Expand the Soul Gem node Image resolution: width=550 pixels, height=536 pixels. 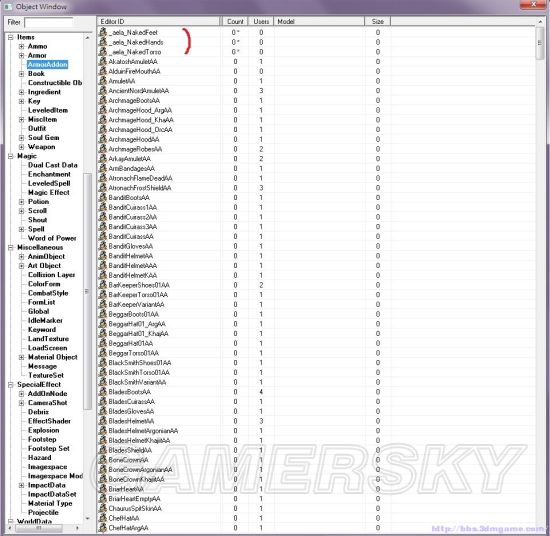(x=21, y=138)
